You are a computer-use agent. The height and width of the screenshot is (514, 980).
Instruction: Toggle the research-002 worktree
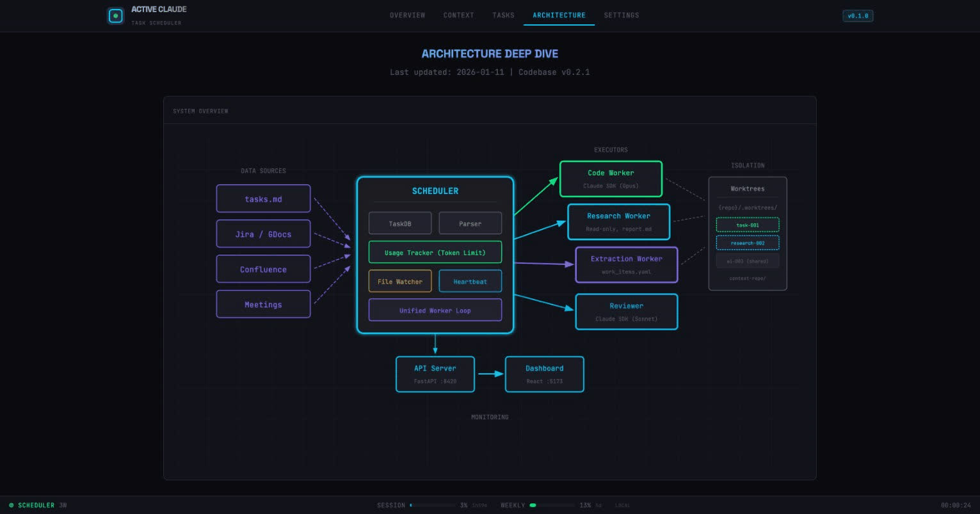point(747,243)
